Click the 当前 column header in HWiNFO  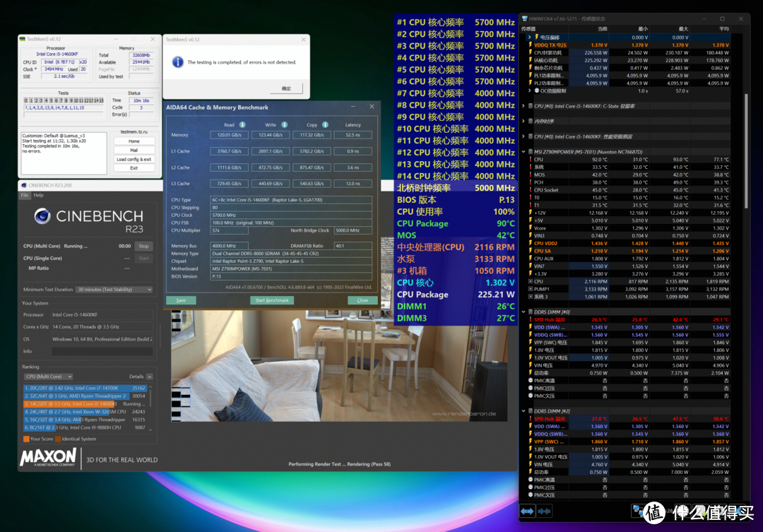[603, 29]
